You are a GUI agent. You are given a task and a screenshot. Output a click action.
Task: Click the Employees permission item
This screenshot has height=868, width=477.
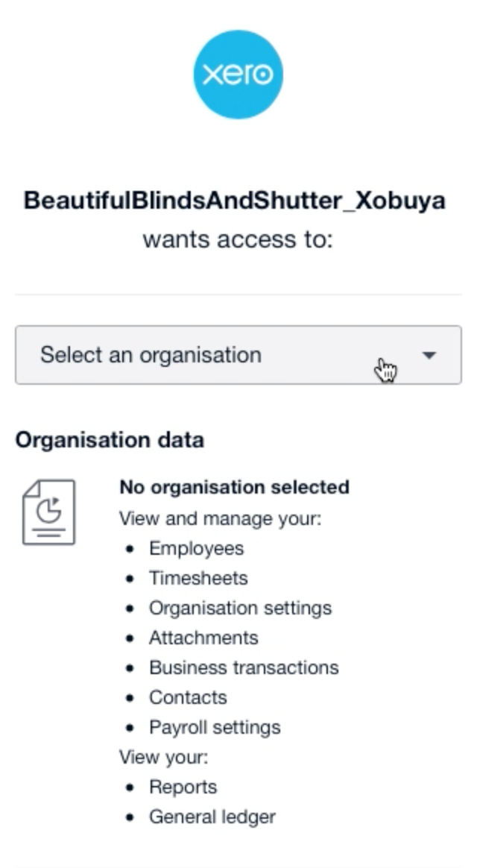197,549
